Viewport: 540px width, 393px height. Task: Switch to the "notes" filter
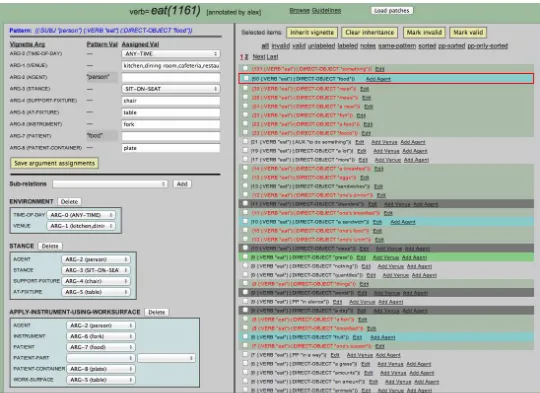tap(368, 46)
